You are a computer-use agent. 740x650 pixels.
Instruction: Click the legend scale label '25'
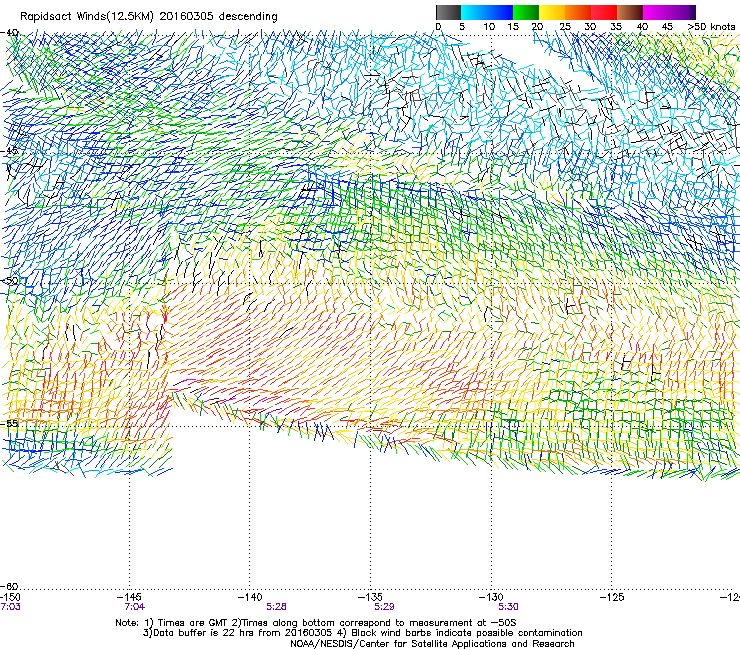click(565, 27)
